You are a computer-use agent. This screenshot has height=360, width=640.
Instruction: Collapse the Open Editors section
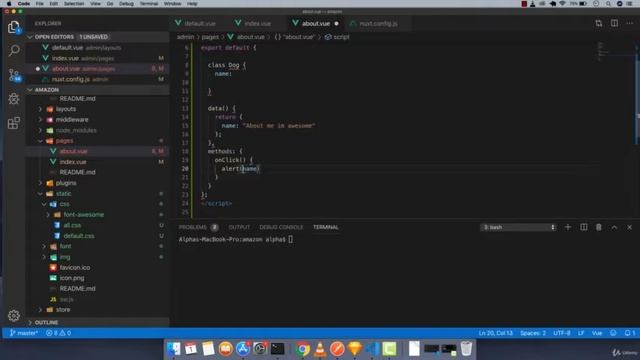(x=98, y=37)
